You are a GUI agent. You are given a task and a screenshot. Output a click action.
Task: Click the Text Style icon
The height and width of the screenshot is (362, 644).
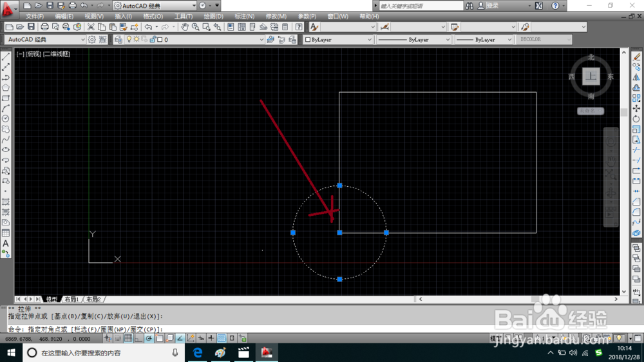[x=314, y=27]
